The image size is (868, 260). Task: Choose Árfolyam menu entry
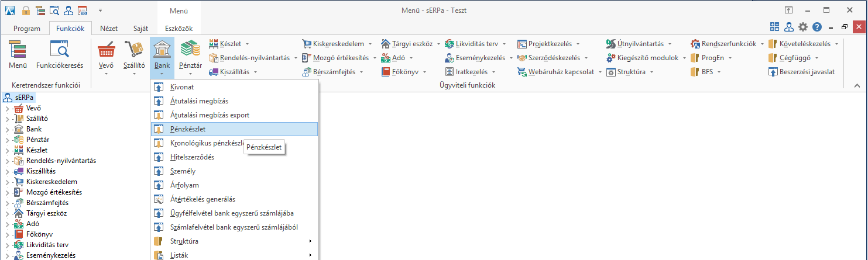[x=234, y=185]
